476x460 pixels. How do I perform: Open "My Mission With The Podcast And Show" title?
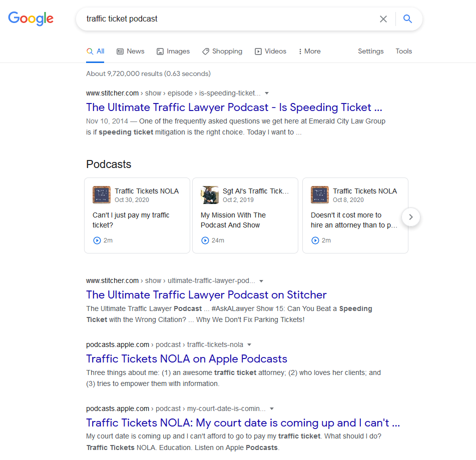click(233, 220)
